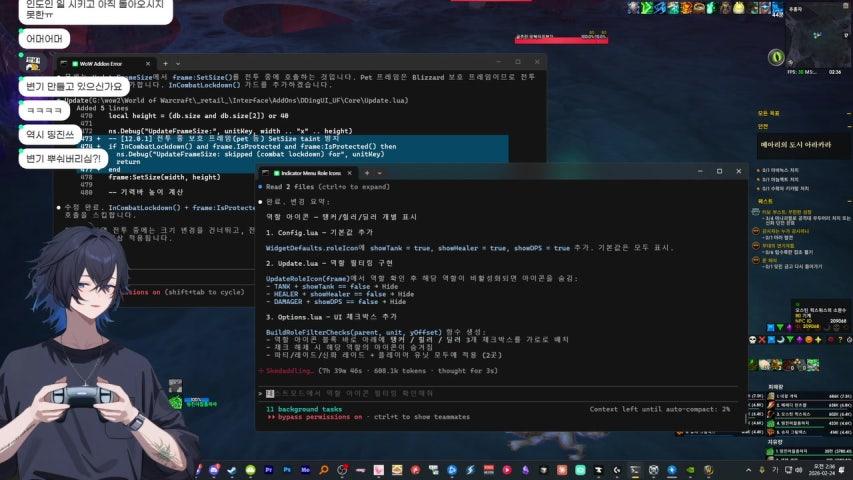Click the first consumable icon above damage meter
The image size is (853, 480).
[753, 365]
